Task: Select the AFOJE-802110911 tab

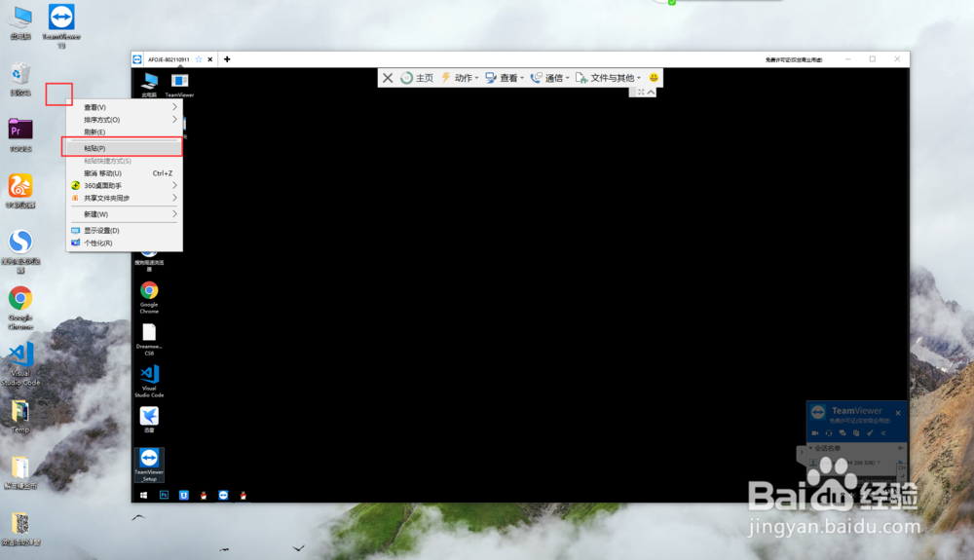Action: click(169, 59)
